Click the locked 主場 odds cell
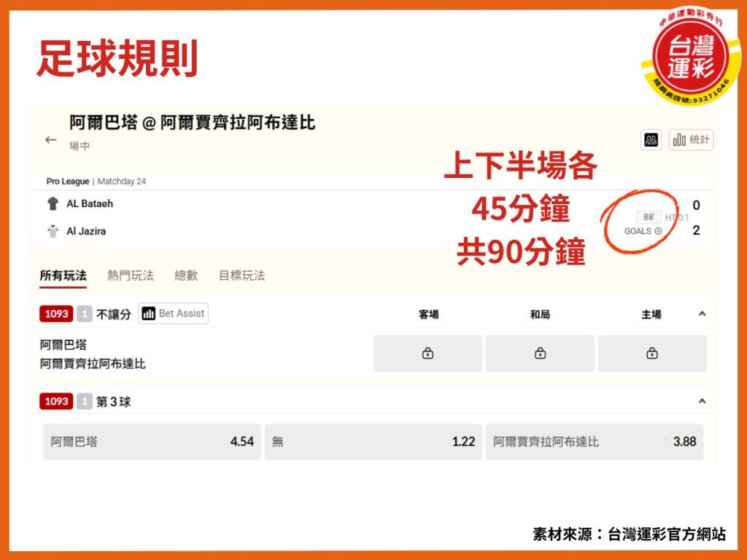Image resolution: width=747 pixels, height=560 pixels. pyautogui.click(x=652, y=354)
